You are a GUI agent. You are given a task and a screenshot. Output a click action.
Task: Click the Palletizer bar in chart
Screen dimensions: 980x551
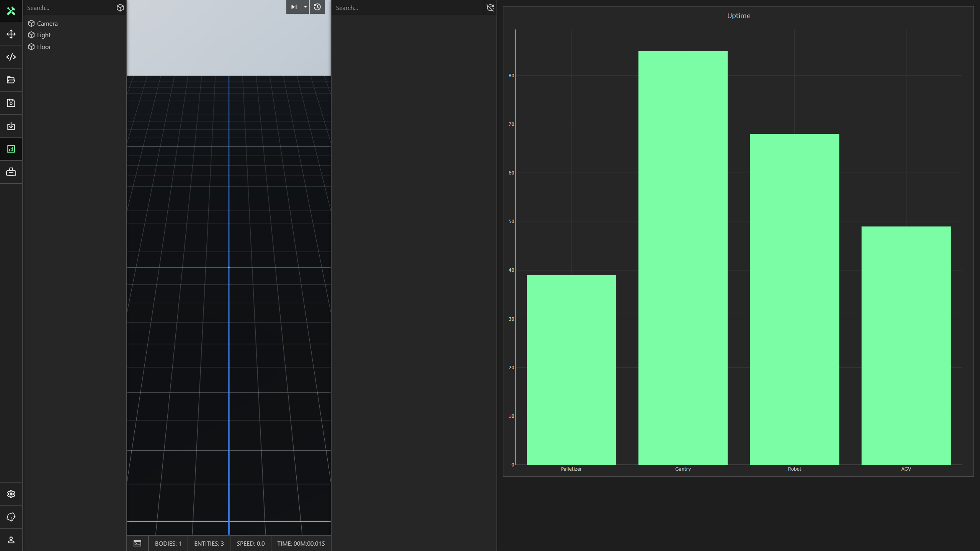point(571,370)
